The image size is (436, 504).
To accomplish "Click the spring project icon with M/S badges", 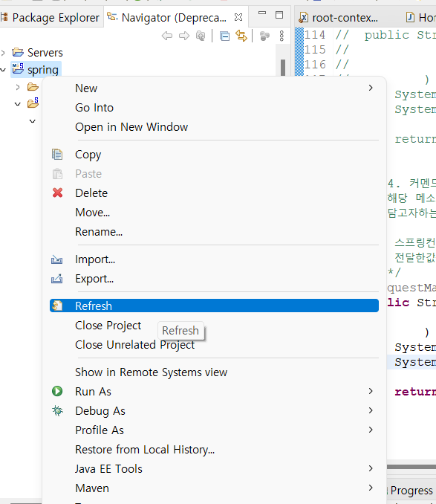I will (18, 69).
